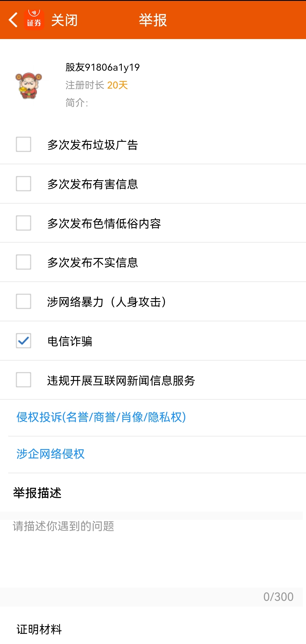Image resolution: width=306 pixels, height=644 pixels.
Task: Tap the 注册时长 20天 info text
Action: pyautogui.click(x=97, y=85)
